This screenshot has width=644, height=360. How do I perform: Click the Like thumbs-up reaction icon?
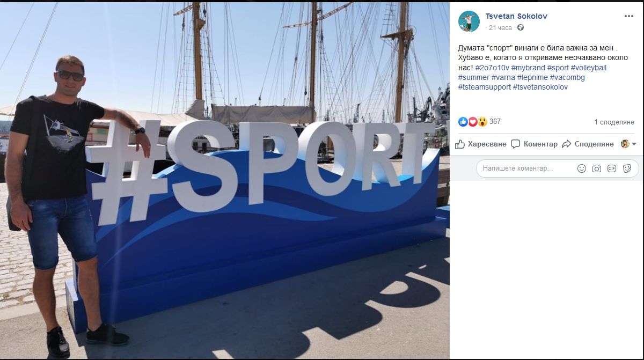[x=463, y=122]
